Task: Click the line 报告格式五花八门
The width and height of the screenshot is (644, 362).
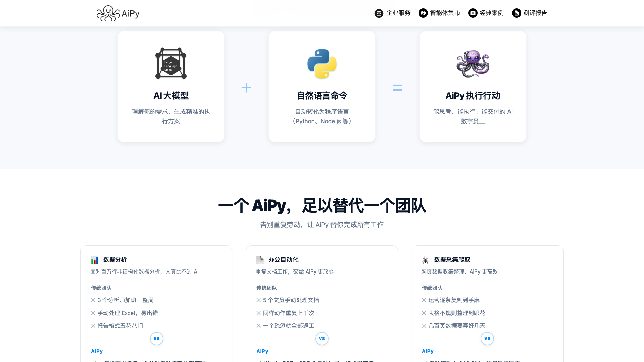Action: click(120, 326)
